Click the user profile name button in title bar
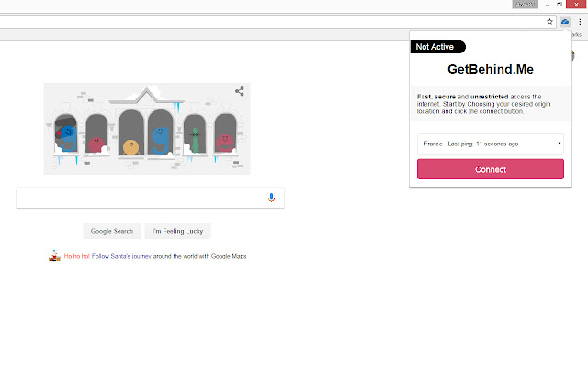588x368 pixels. coord(526,5)
